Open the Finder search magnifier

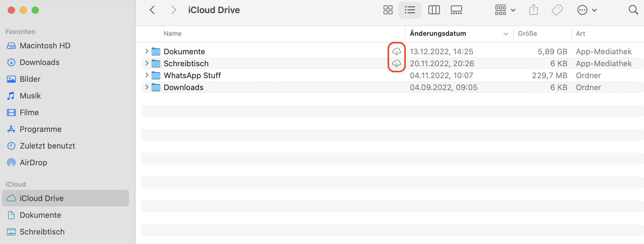(x=633, y=10)
